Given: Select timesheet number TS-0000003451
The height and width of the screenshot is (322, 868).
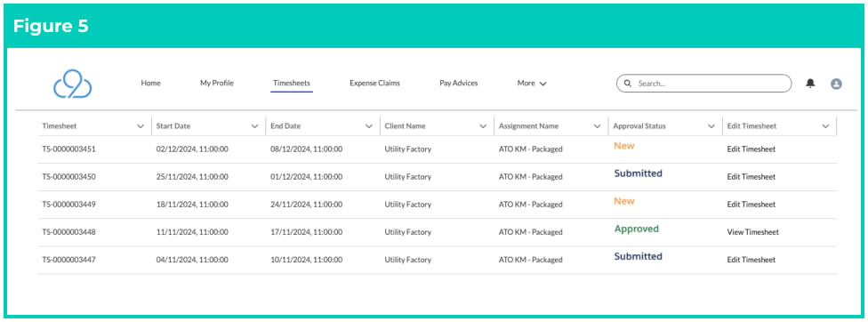Looking at the screenshot, I should (68, 149).
